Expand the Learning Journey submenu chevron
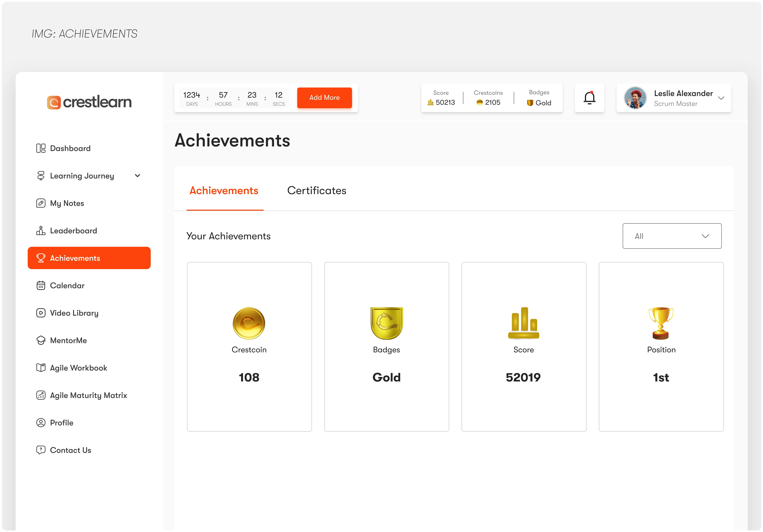 coord(137,176)
